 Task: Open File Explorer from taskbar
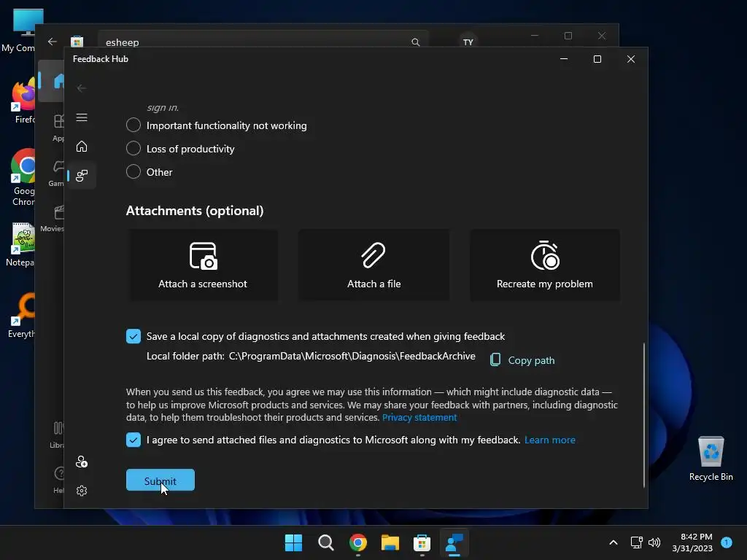coord(390,542)
